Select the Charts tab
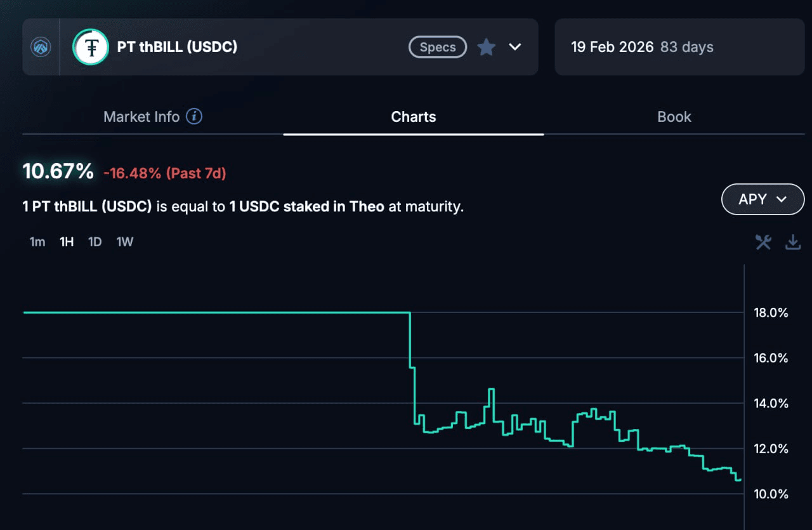The width and height of the screenshot is (812, 530). point(414,117)
